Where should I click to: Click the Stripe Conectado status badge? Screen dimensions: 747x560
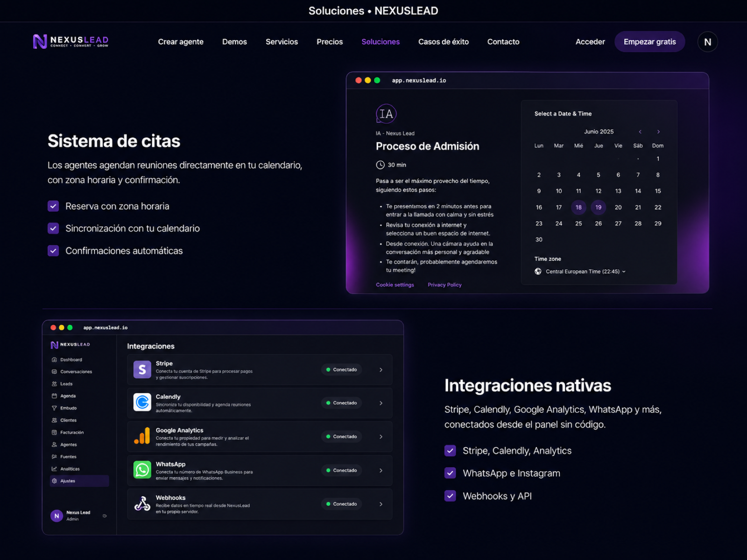(341, 370)
